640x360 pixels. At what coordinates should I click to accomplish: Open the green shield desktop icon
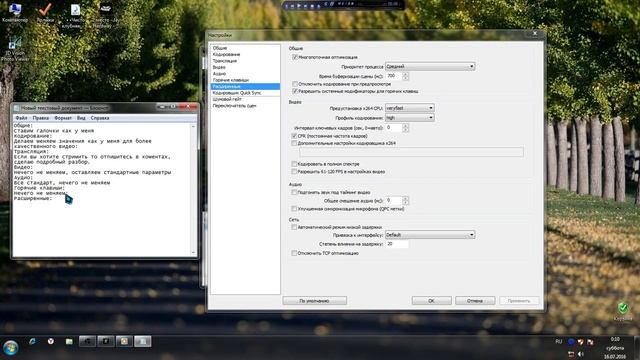click(x=623, y=312)
